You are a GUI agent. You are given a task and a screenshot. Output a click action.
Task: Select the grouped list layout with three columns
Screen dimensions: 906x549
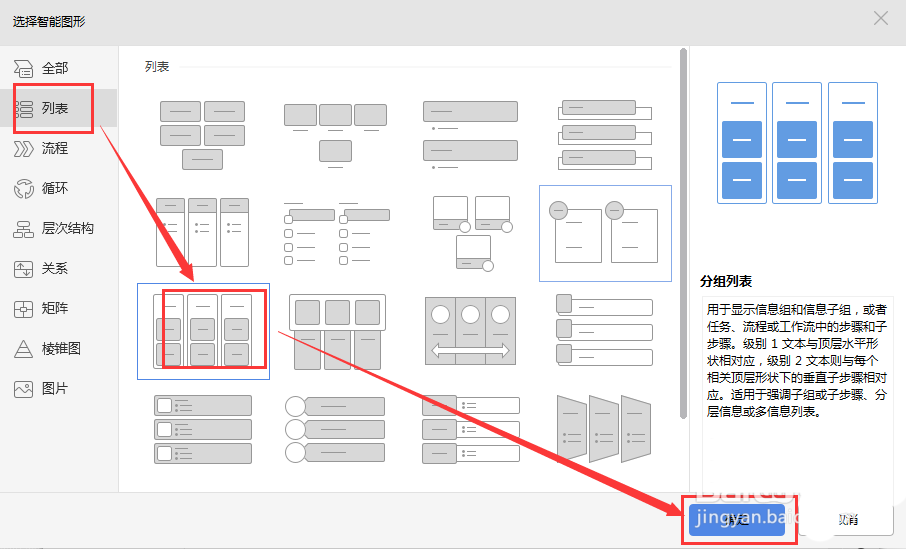click(203, 331)
